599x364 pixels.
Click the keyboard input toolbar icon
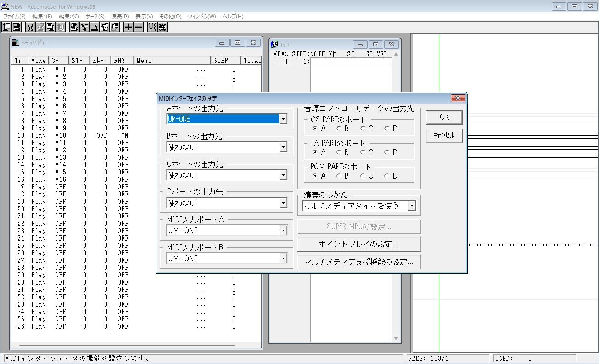click(x=84, y=27)
